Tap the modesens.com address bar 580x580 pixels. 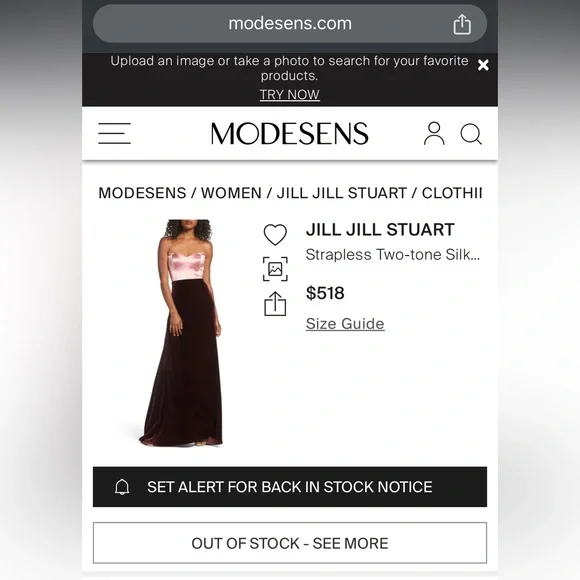290,24
